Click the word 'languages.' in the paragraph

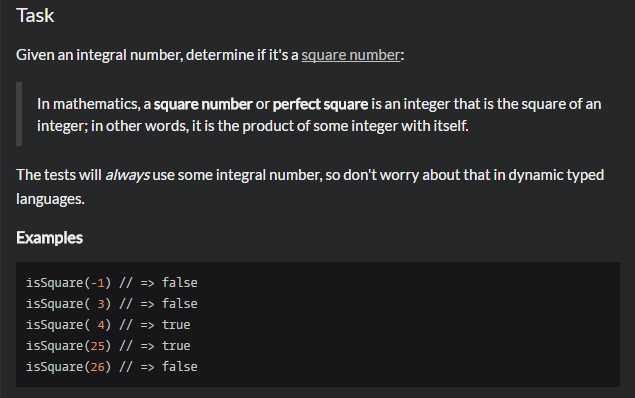50,199
